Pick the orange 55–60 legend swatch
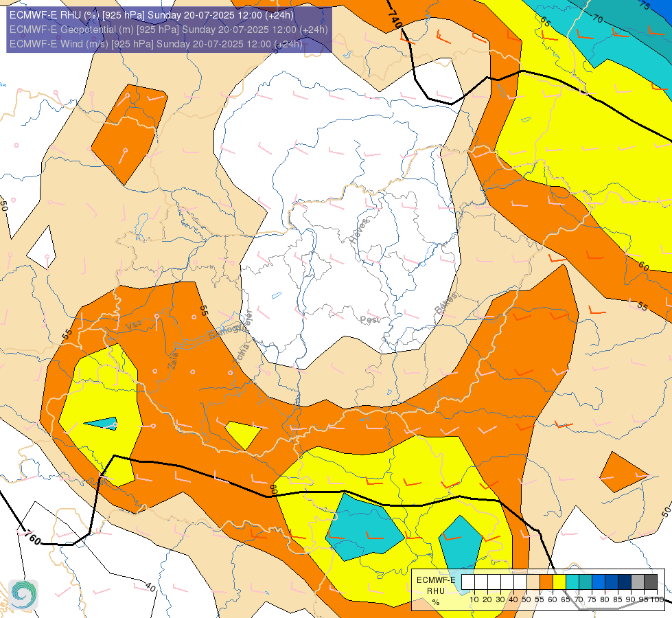Screen dimensions: 672x618 546,582
